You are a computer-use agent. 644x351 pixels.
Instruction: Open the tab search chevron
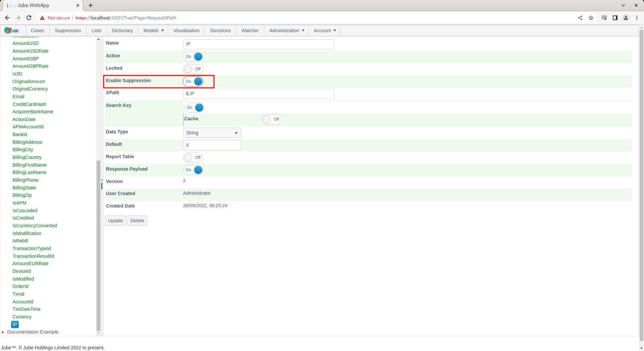(x=623, y=5)
